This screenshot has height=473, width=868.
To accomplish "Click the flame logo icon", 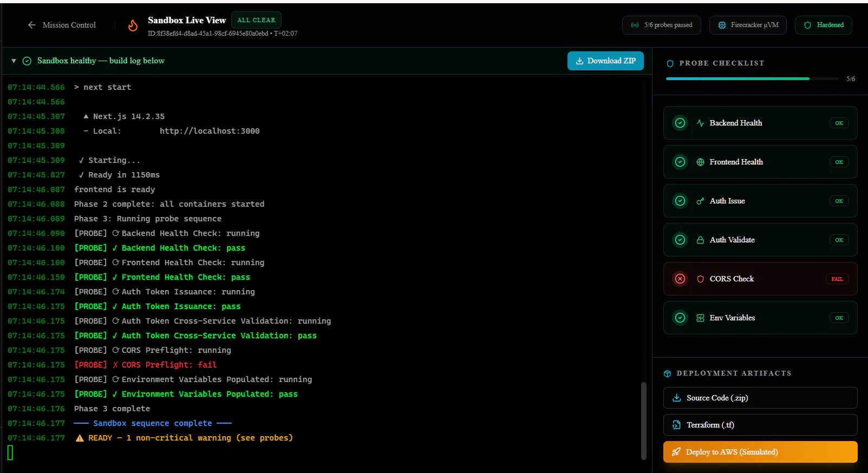I will [x=133, y=25].
